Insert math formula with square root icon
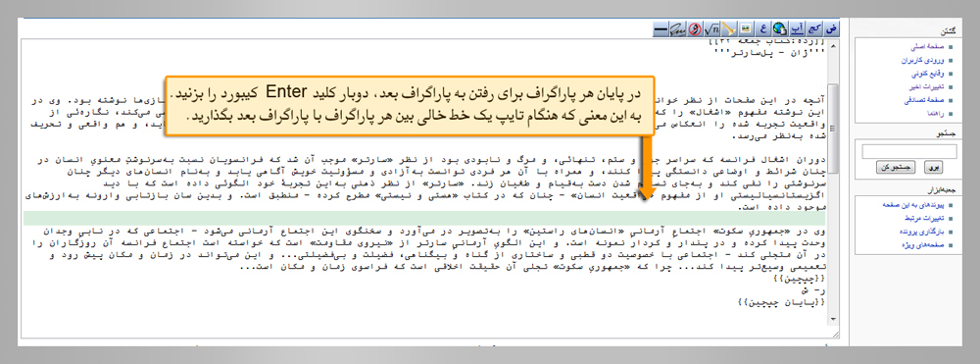Image resolution: width=980 pixels, height=364 pixels. [711, 28]
